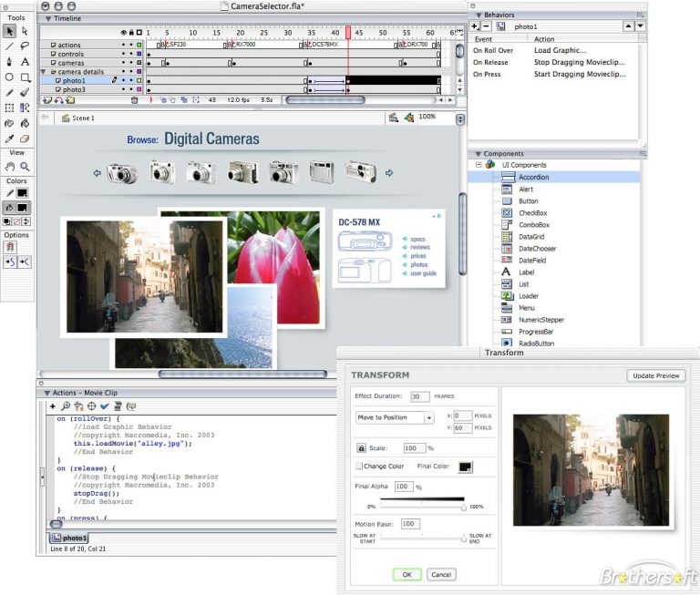Open the stroke color swatch
The height and width of the screenshot is (595, 700).
pos(22,193)
